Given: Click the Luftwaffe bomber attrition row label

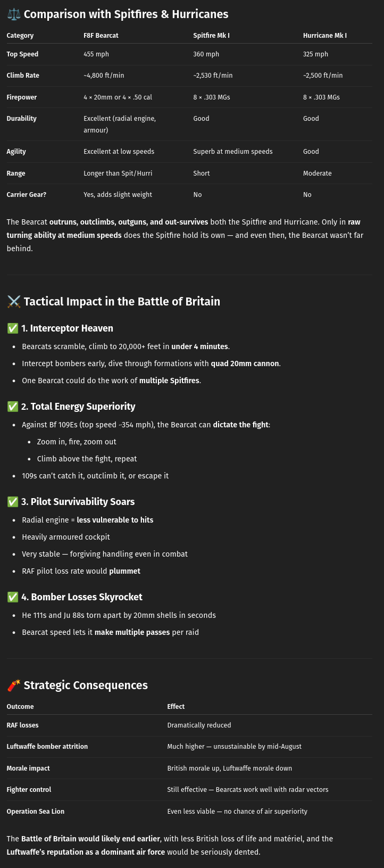Looking at the screenshot, I should click(x=47, y=747).
